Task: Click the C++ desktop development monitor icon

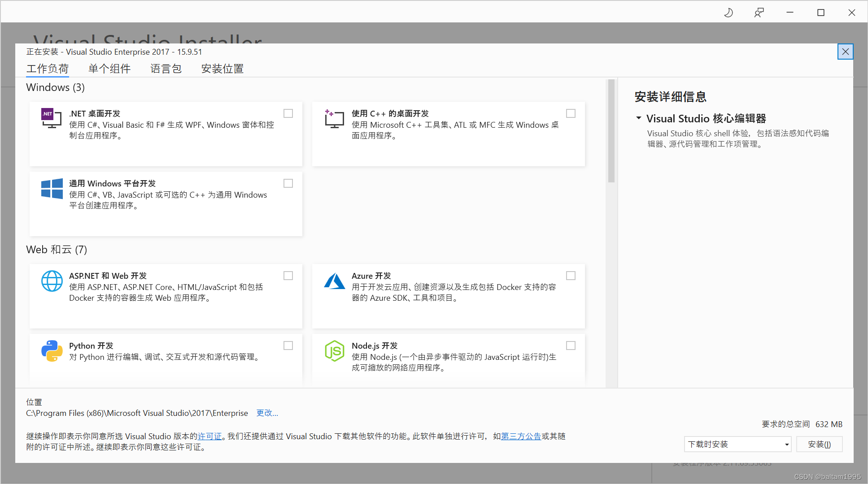Action: pos(334,119)
